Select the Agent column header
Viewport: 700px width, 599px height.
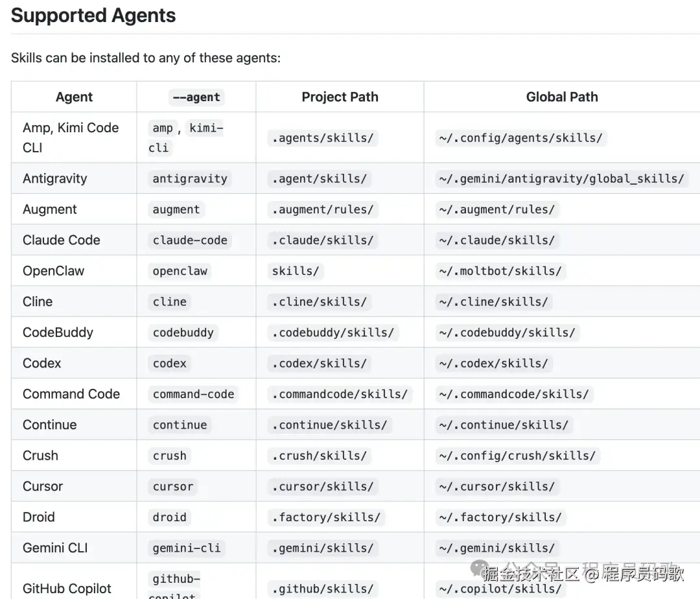click(74, 97)
